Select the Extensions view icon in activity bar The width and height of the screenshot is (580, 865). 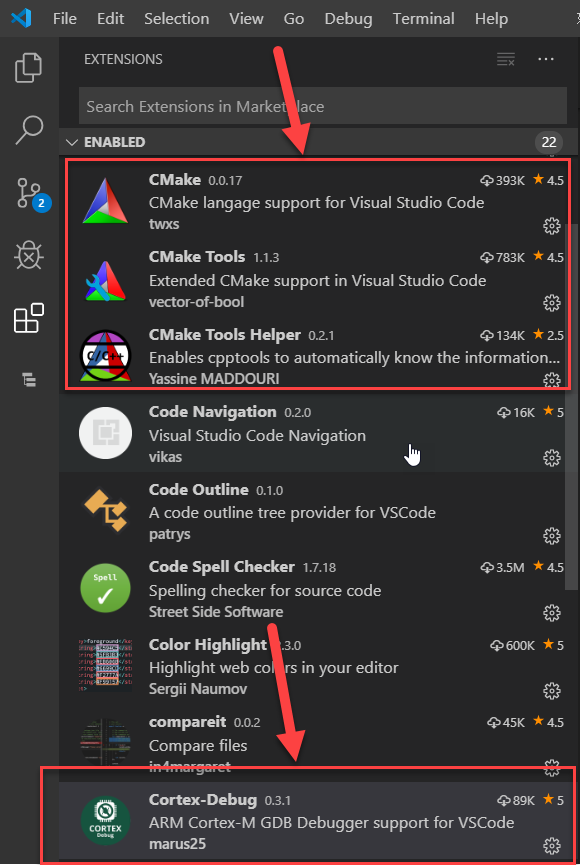click(29, 318)
